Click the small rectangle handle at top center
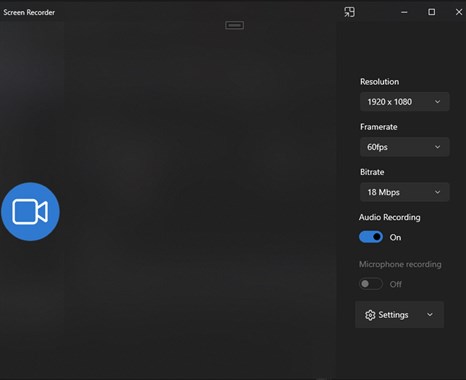The width and height of the screenshot is (466, 380). [x=234, y=25]
